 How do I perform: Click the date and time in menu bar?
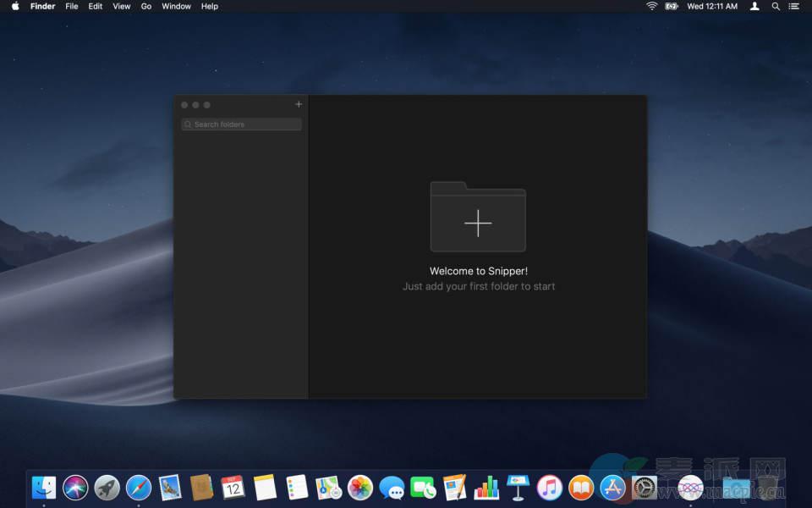click(712, 6)
